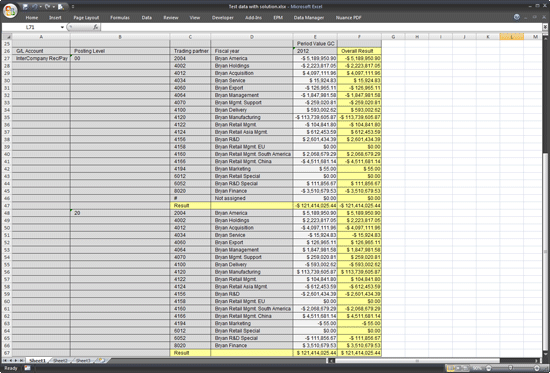Go to the first sheet tab arrow
550x373 pixels.
pyautogui.click(x=6, y=360)
